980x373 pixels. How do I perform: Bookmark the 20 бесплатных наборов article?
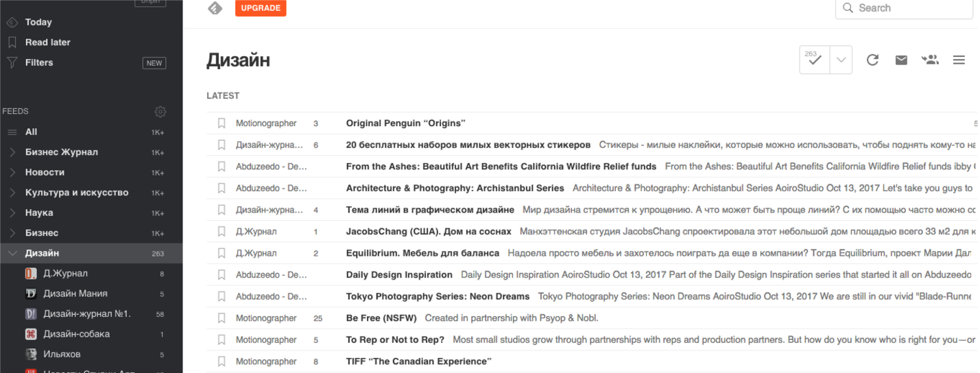(222, 145)
